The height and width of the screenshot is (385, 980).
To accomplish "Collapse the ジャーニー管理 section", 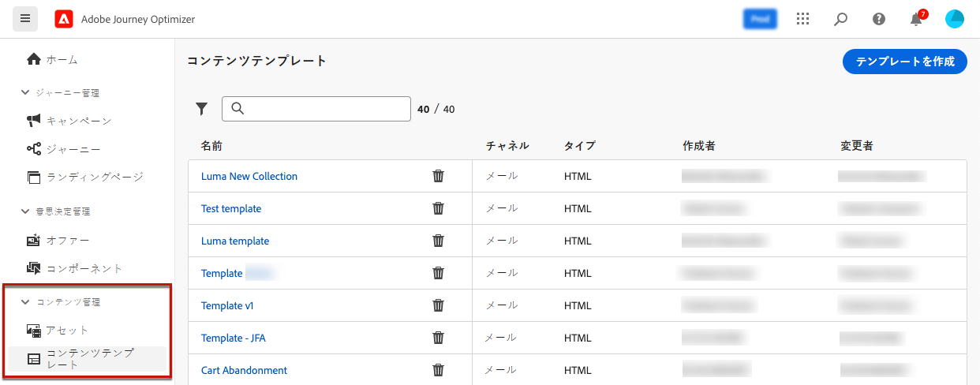I will click(25, 92).
